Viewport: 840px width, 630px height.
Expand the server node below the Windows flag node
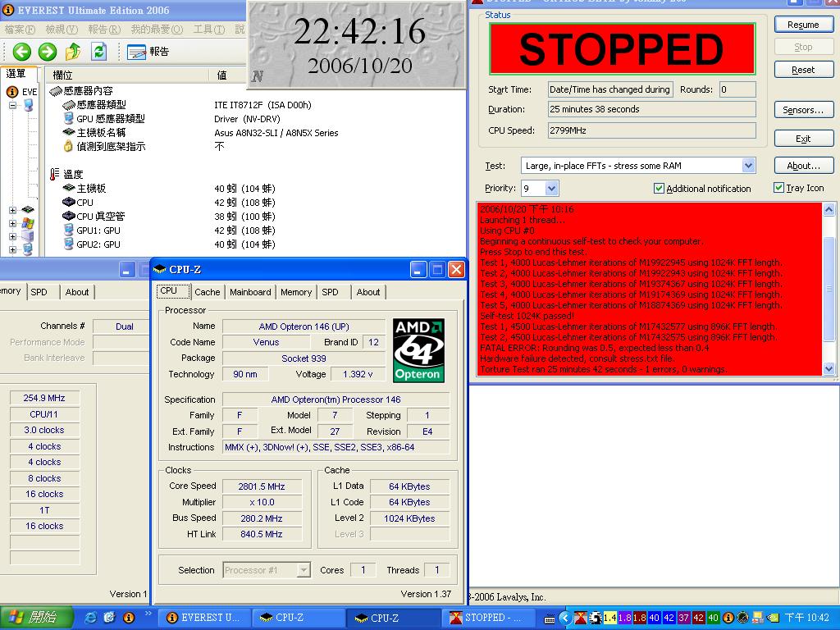(x=12, y=236)
